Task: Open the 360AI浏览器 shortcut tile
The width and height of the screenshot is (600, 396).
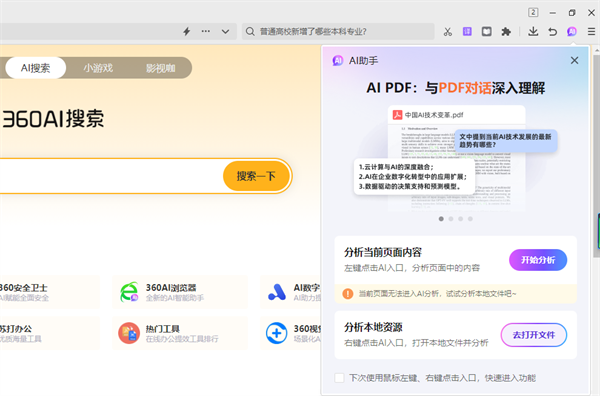Action: click(x=180, y=292)
